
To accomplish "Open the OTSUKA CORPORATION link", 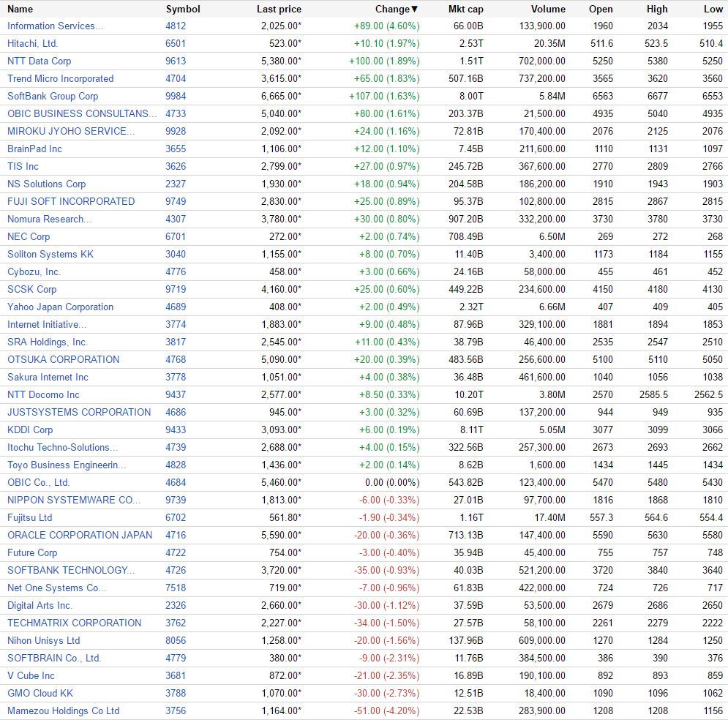I will 63,359.
